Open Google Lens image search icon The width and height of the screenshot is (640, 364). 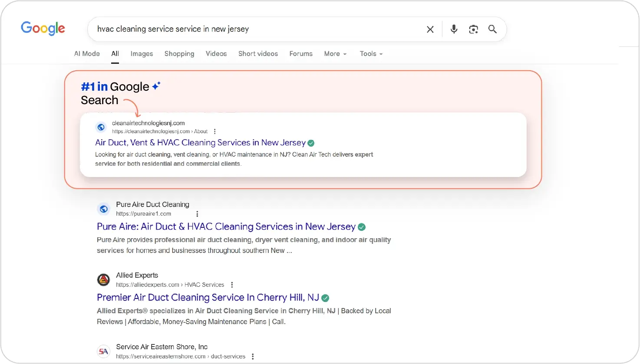(473, 29)
